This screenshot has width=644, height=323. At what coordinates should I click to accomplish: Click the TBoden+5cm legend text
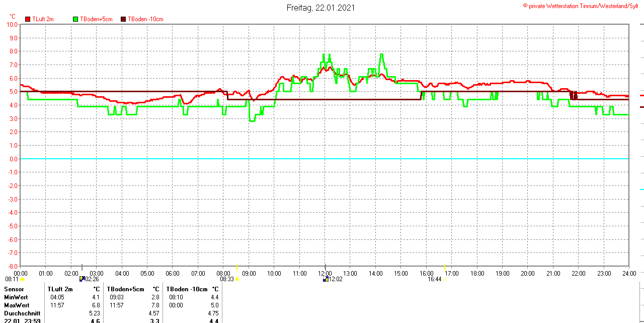[x=96, y=19]
